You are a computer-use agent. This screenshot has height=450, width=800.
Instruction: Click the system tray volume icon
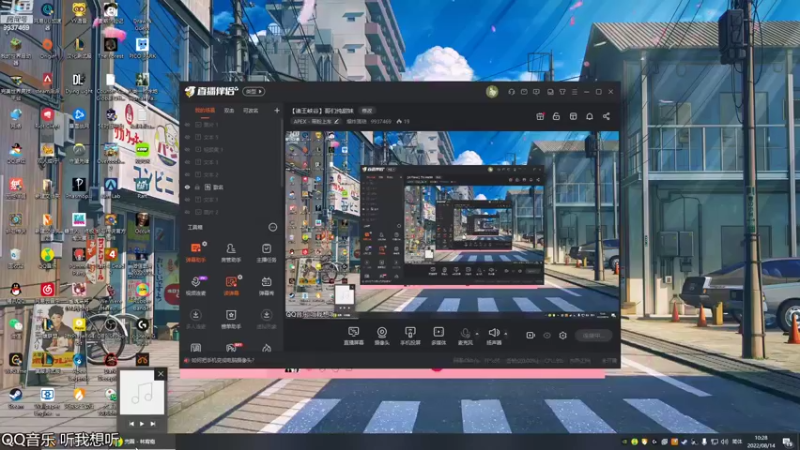tap(724, 442)
